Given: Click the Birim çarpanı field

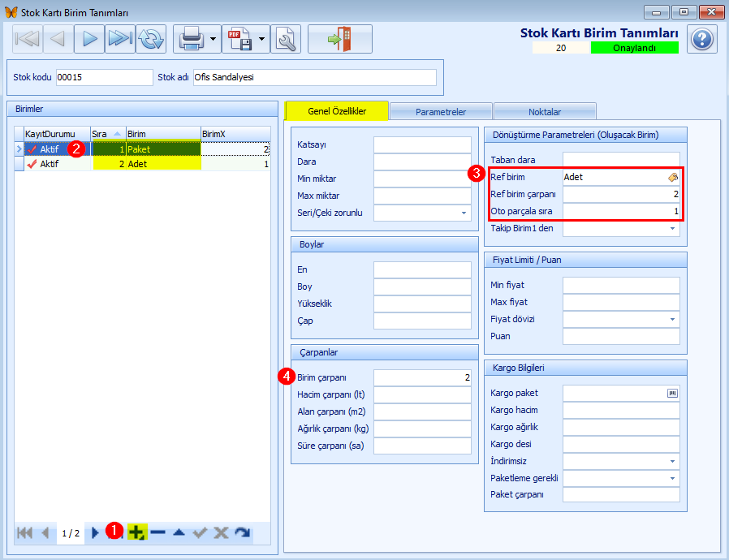Looking at the screenshot, I should coord(422,378).
